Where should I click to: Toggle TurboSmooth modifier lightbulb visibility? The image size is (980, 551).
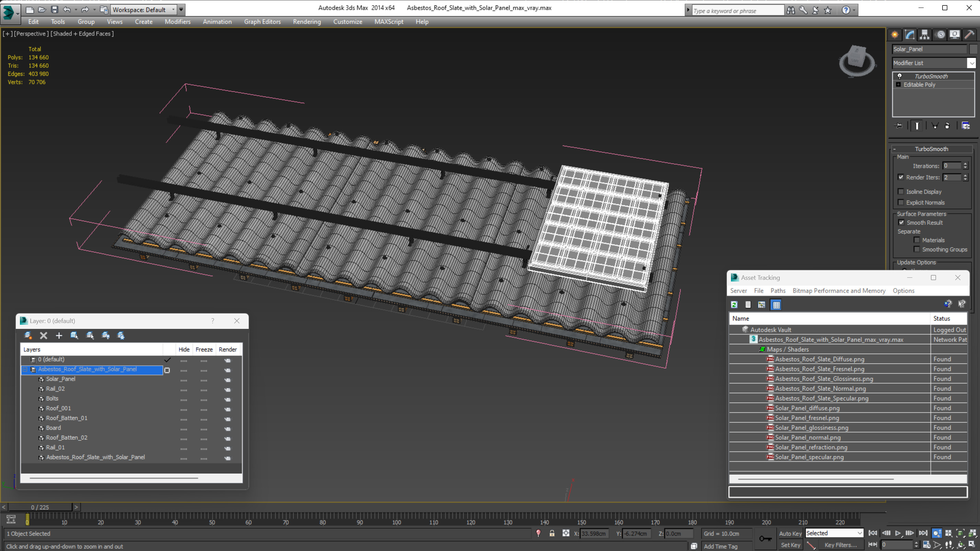pyautogui.click(x=900, y=76)
